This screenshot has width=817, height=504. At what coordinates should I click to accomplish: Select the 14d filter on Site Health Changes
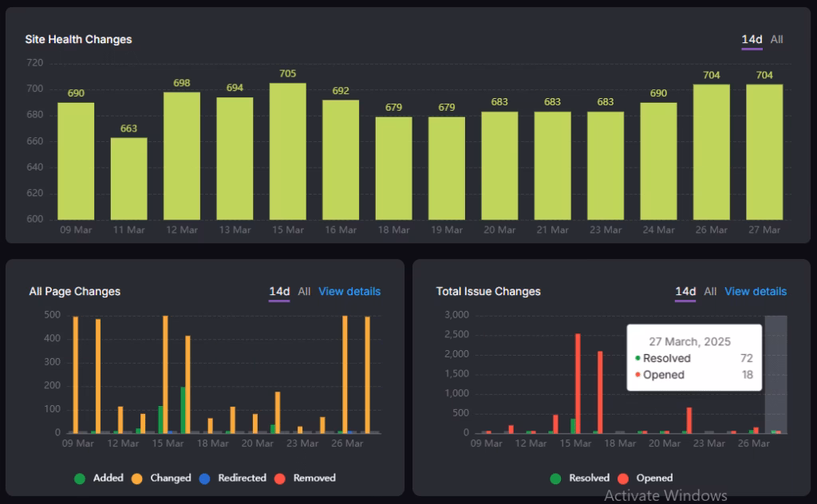[x=752, y=39]
